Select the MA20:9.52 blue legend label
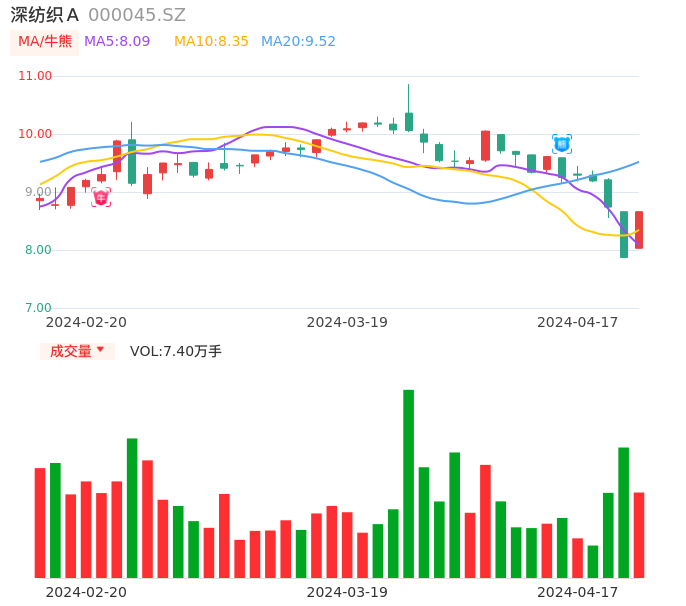 coord(298,42)
